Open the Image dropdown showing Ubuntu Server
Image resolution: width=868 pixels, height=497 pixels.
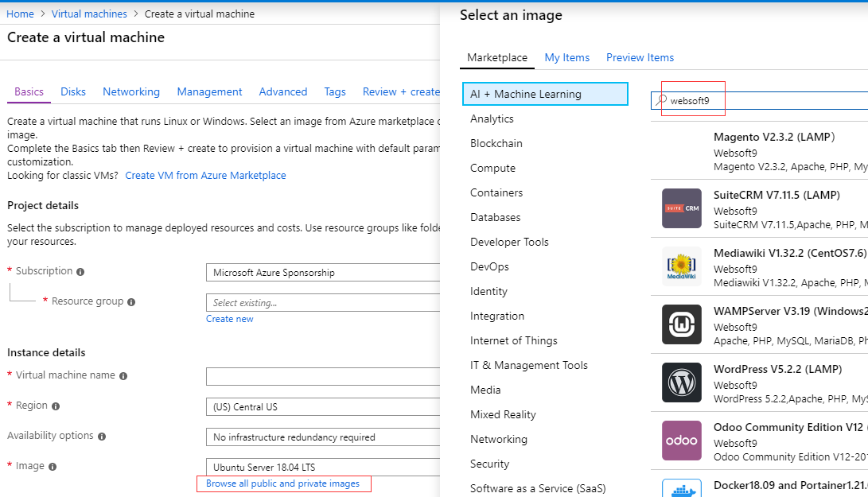(x=322, y=467)
